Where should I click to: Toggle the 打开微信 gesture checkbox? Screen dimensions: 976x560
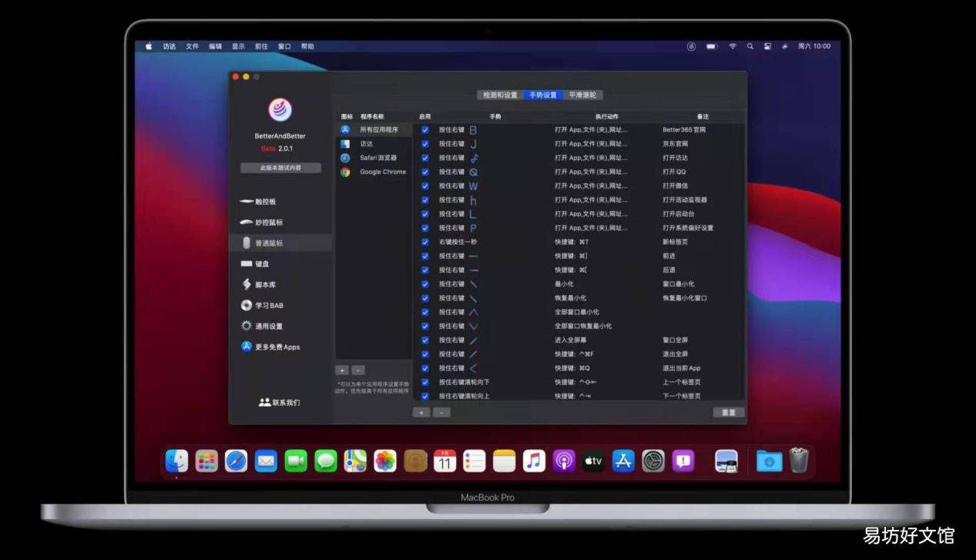pyautogui.click(x=424, y=186)
